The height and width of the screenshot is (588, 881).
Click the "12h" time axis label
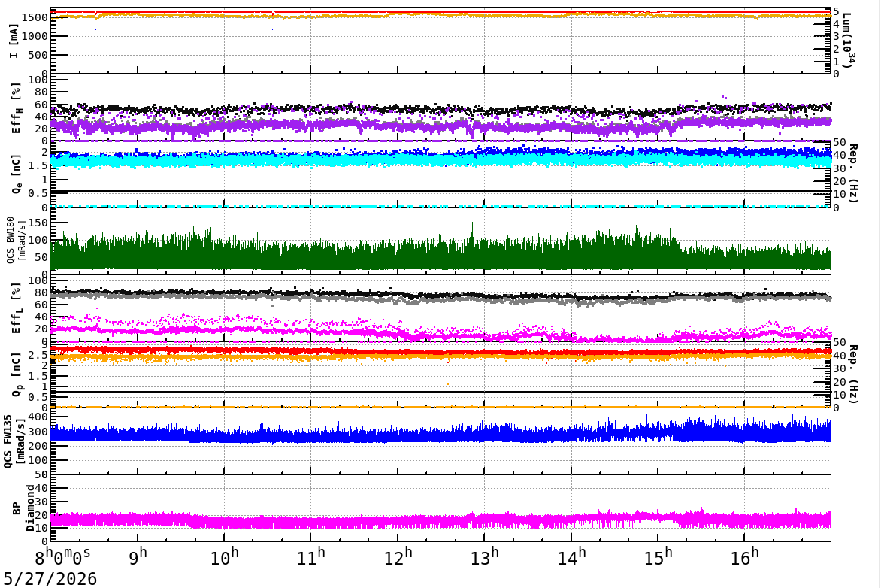pyautogui.click(x=398, y=557)
